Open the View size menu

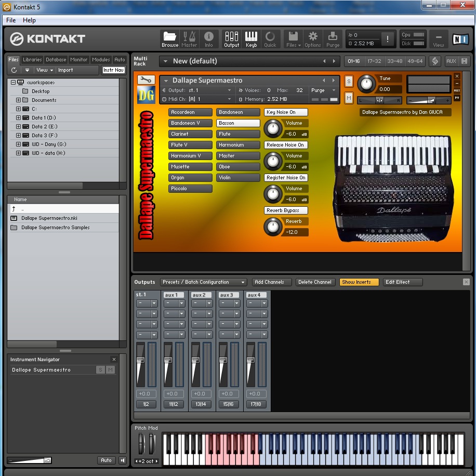click(x=439, y=39)
